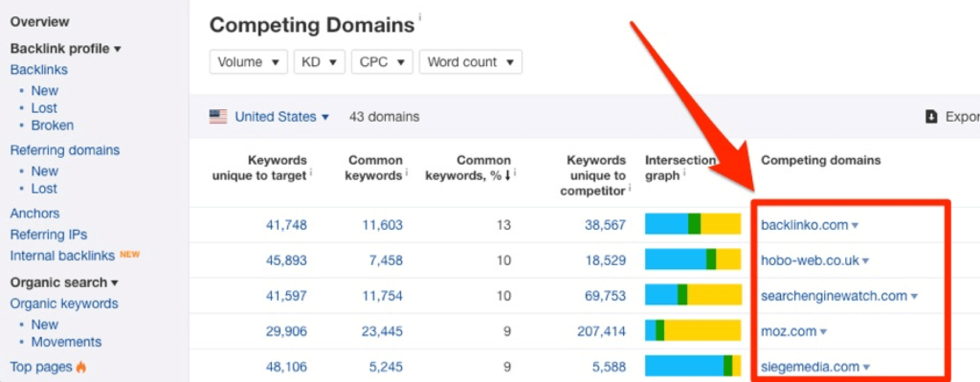The width and height of the screenshot is (980, 382).
Task: Click 69,753 competitor keywords value
Action: (605, 297)
